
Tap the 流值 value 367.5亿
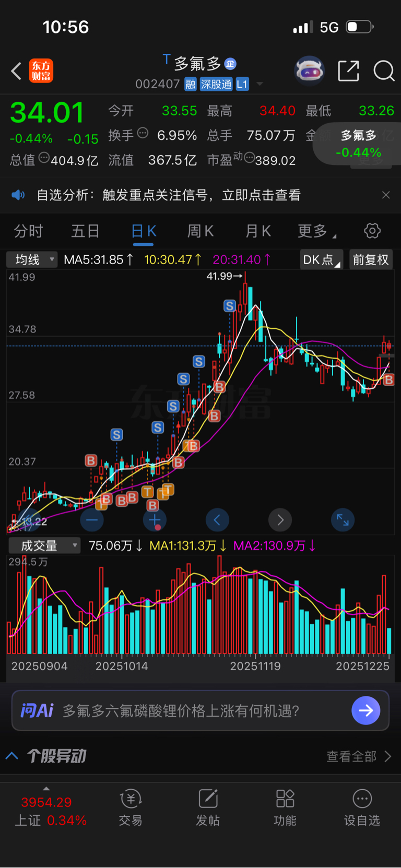[172, 160]
